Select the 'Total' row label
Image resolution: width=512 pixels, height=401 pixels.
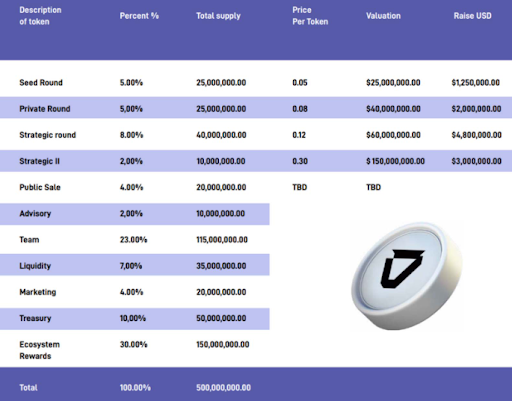coord(28,388)
